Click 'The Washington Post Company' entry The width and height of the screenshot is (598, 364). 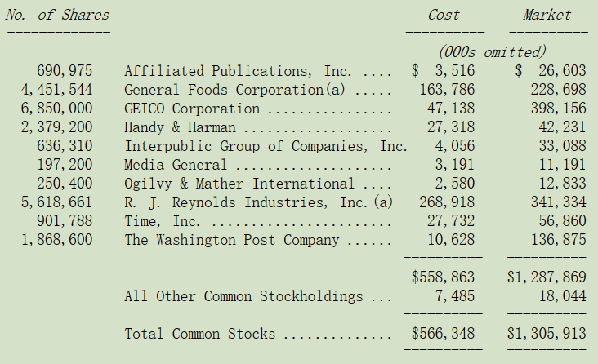pyautogui.click(x=231, y=240)
